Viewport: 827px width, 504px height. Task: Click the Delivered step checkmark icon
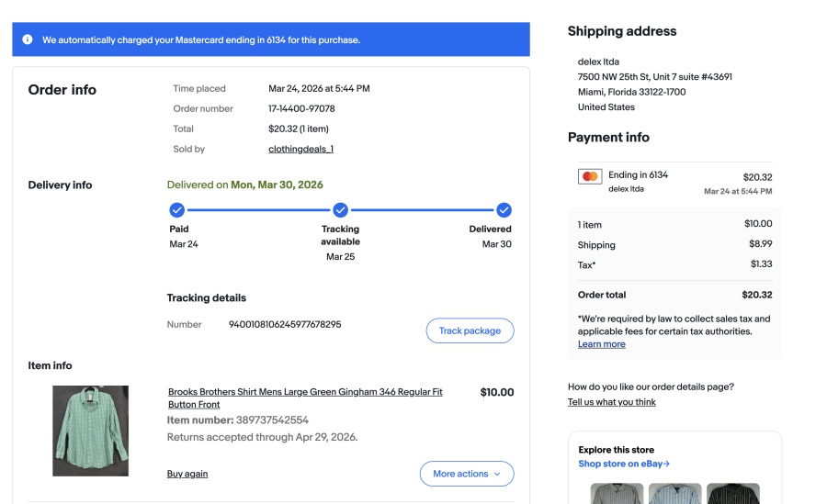(504, 210)
